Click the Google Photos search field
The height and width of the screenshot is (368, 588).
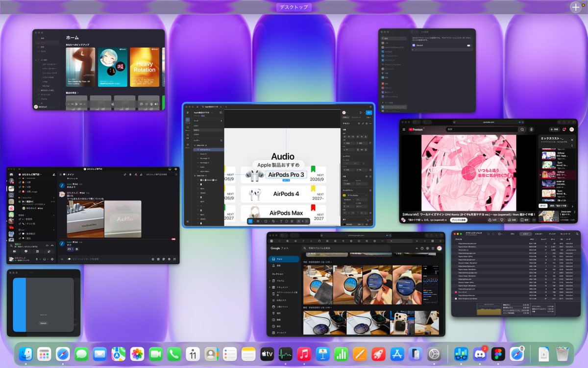pyautogui.click(x=346, y=248)
